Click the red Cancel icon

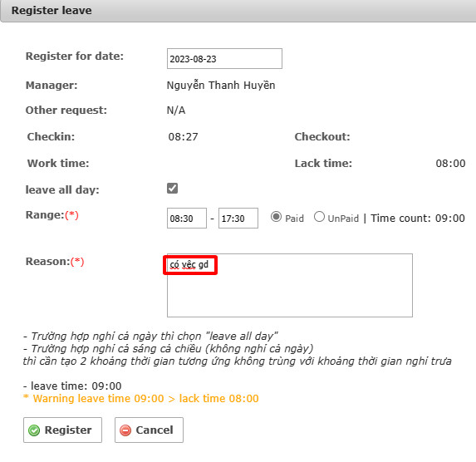click(125, 430)
